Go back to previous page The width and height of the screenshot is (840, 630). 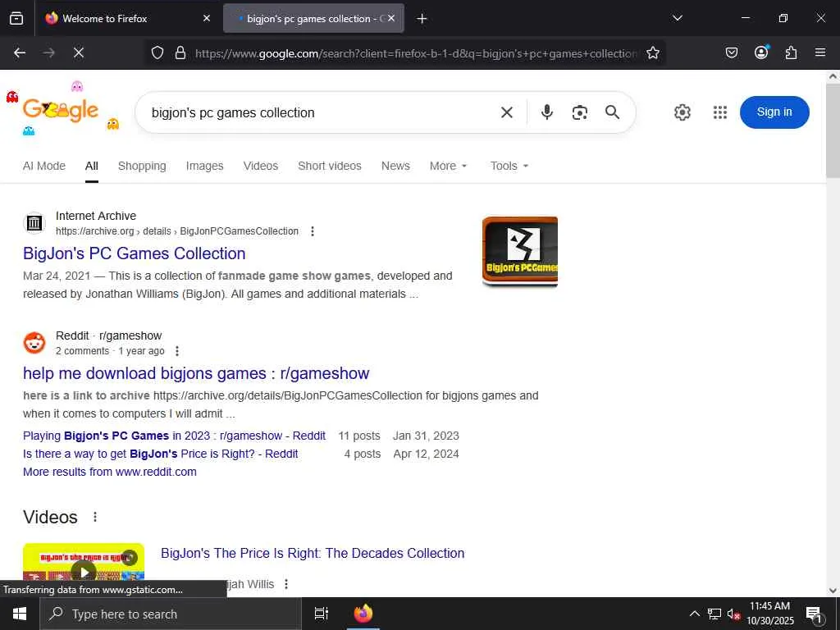(x=20, y=52)
